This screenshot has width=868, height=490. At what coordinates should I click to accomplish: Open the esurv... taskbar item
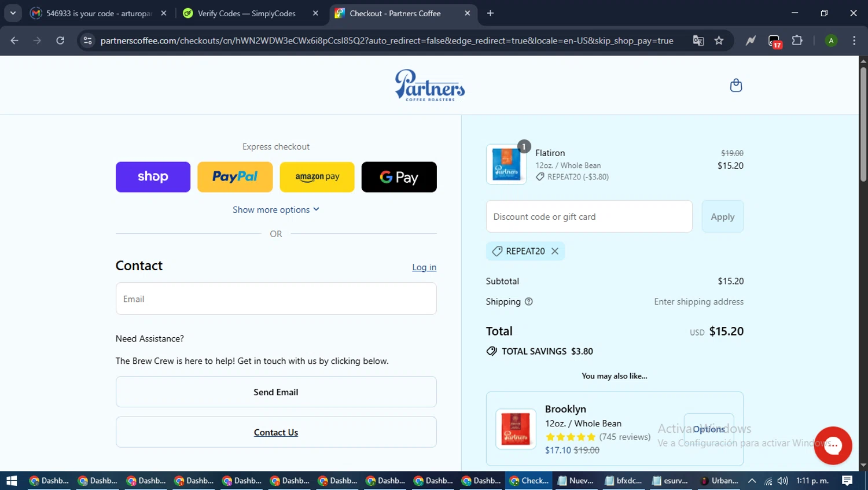671,481
